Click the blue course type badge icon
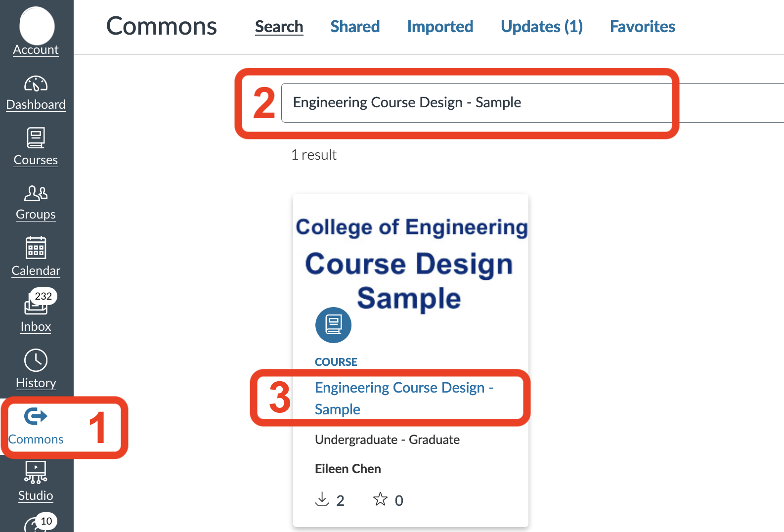784x532 pixels. 333,325
